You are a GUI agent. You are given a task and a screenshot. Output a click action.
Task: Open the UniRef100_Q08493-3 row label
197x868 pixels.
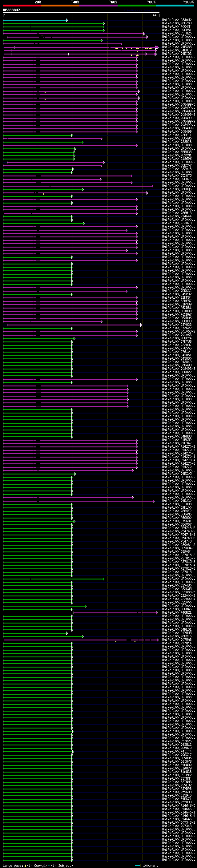(x=179, y=369)
